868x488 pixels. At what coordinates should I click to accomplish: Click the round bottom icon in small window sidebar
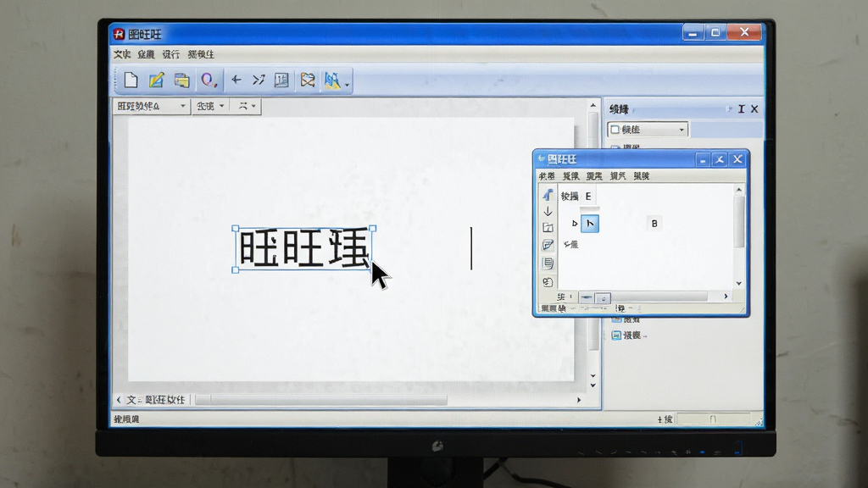click(548, 281)
